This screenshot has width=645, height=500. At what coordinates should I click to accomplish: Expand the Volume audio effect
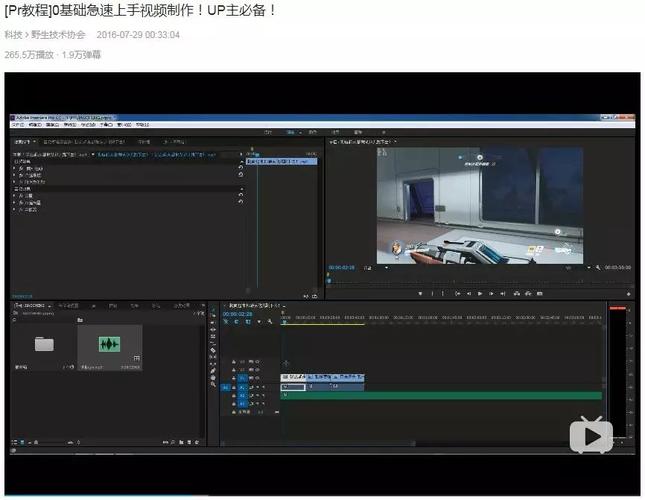pyautogui.click(x=14, y=196)
